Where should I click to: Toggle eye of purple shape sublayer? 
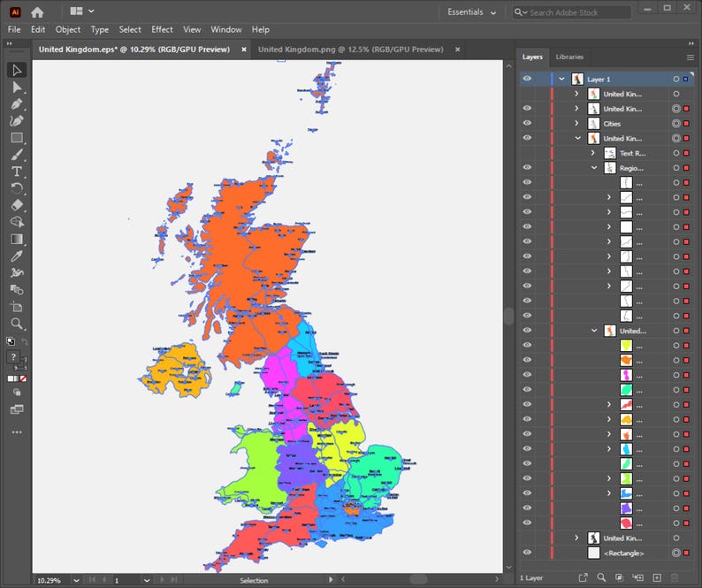click(527, 508)
